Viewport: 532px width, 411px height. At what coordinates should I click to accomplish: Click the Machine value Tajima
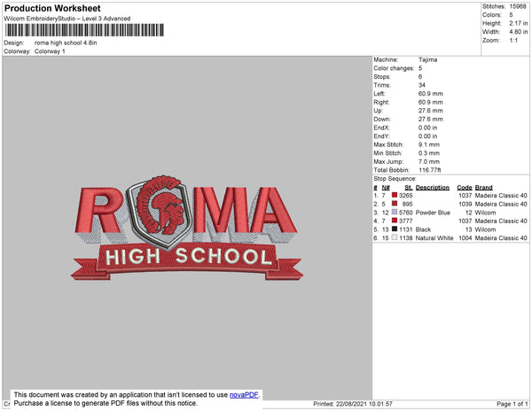tap(428, 59)
